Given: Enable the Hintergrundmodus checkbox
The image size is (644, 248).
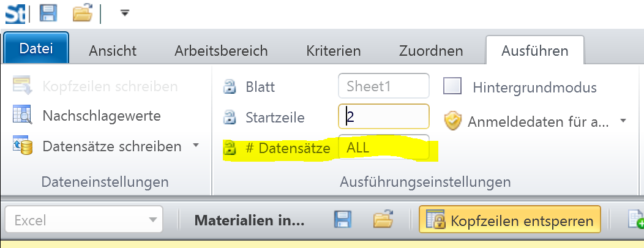Looking at the screenshot, I should pos(452,86).
